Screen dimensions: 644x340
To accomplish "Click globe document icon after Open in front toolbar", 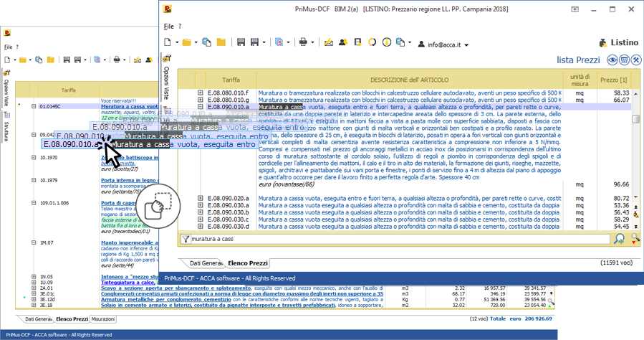I will point(206,42).
